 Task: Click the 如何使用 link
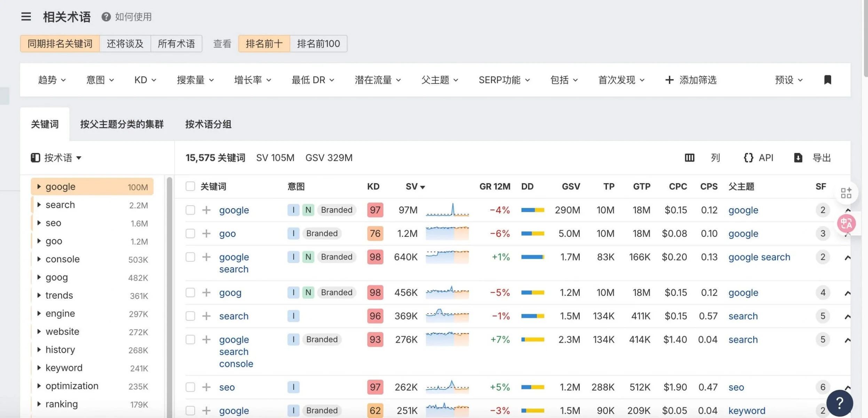(133, 16)
